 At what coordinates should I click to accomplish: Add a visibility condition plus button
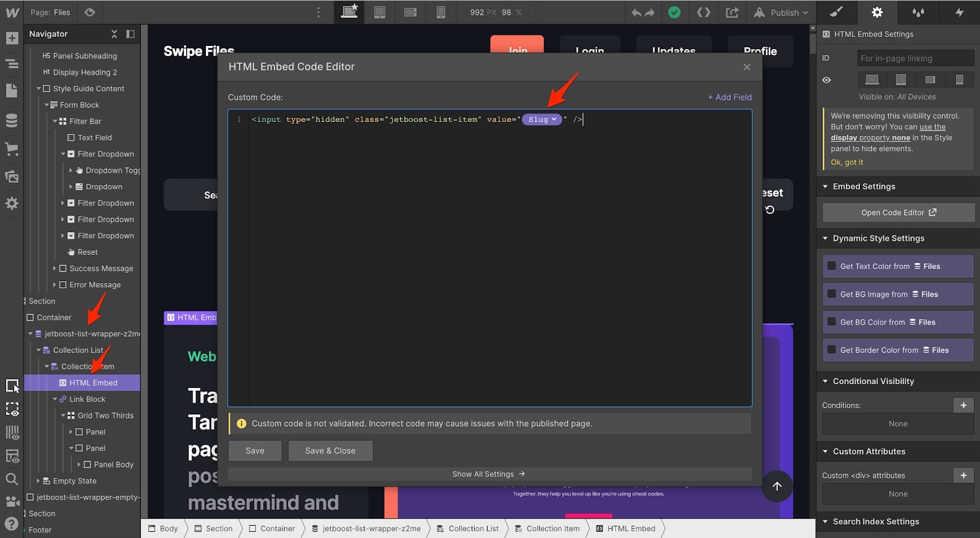[963, 405]
